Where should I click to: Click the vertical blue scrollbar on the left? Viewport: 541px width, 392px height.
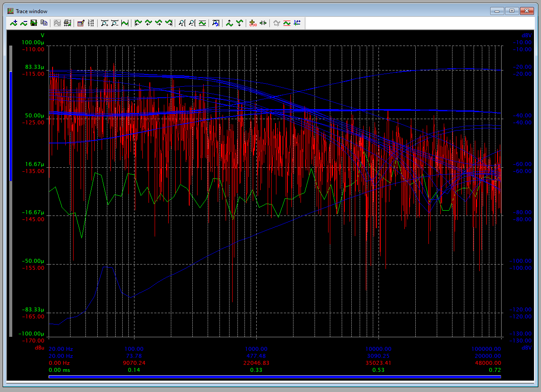(11, 126)
